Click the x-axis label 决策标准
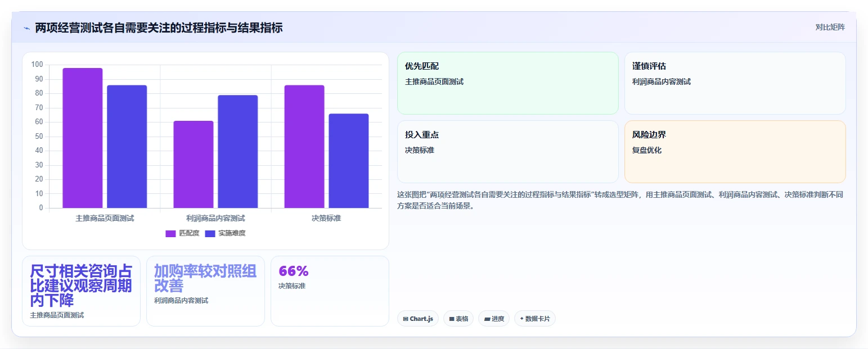Screen dimensions: 868x349 326,218
